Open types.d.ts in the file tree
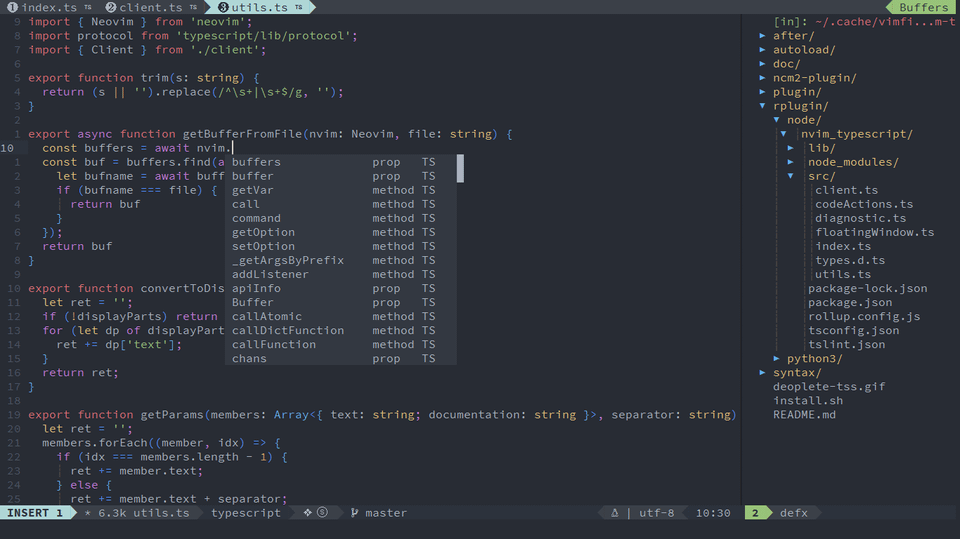 [850, 260]
